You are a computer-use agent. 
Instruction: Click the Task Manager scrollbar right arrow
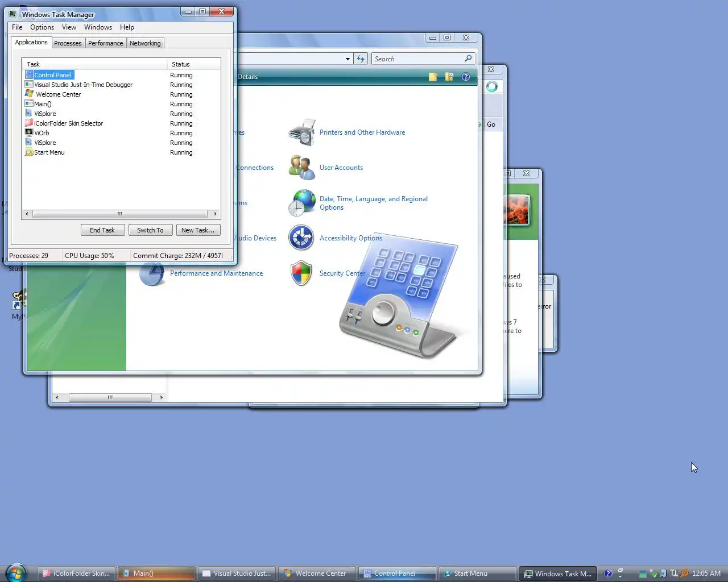215,214
